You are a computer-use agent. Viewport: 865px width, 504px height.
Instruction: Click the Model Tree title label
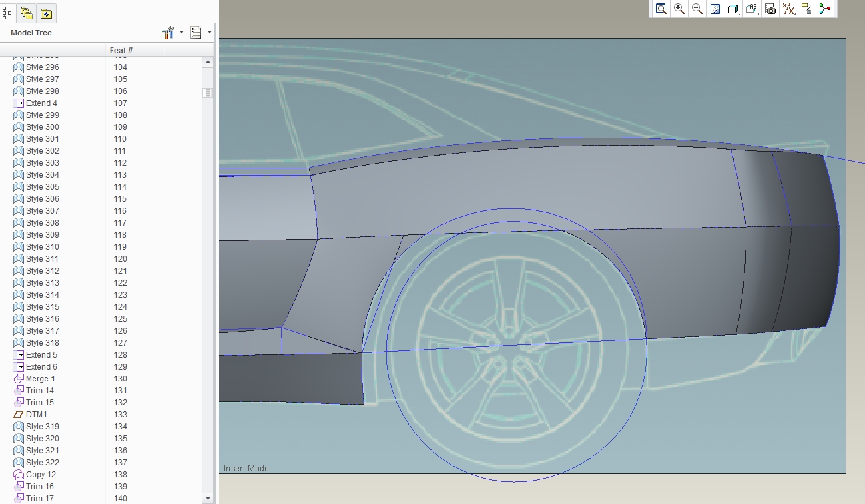click(31, 33)
